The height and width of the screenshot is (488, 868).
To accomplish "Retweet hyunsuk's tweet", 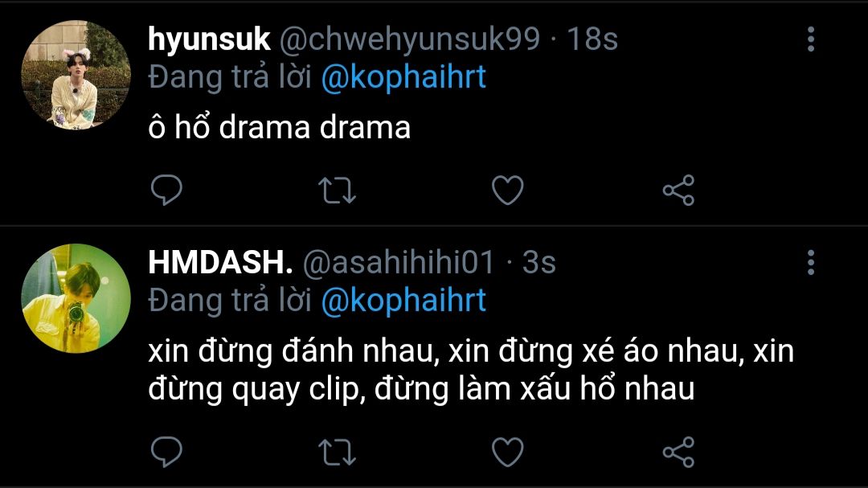I will (337, 190).
